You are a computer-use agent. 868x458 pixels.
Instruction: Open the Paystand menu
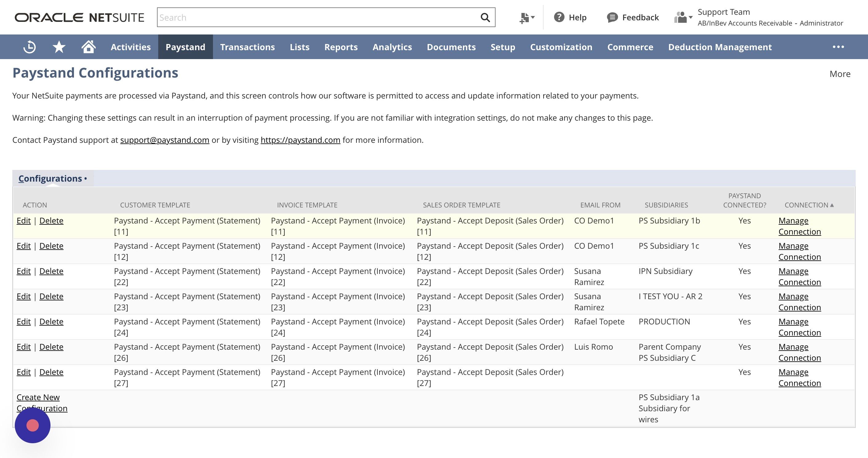185,47
